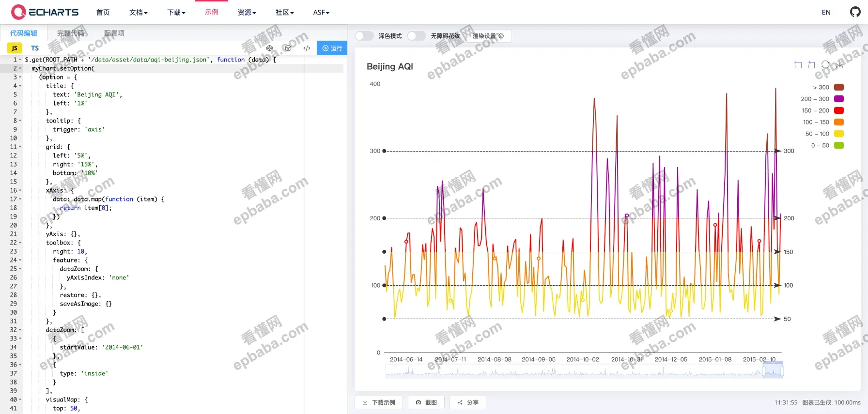Switch editor to TS language
Image resolution: width=868 pixels, height=414 pixels.
coord(35,48)
